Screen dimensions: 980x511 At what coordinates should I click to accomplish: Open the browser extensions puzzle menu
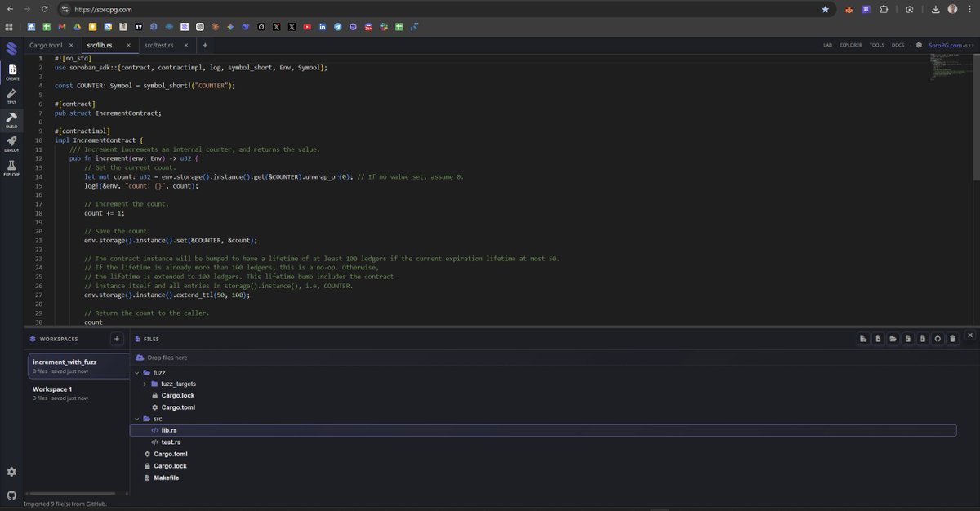coord(884,10)
